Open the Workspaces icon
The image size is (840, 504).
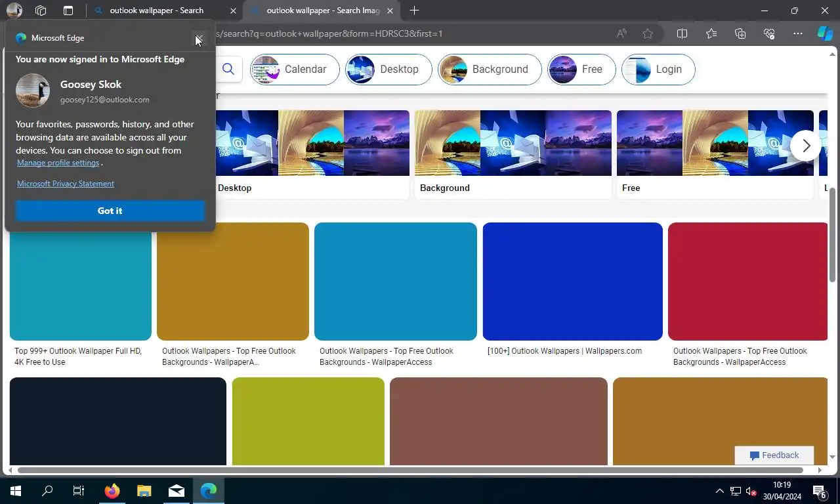pyautogui.click(x=41, y=10)
